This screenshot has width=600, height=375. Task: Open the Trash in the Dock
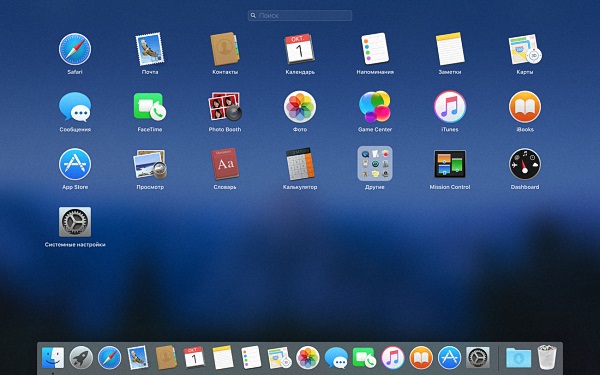point(547,358)
